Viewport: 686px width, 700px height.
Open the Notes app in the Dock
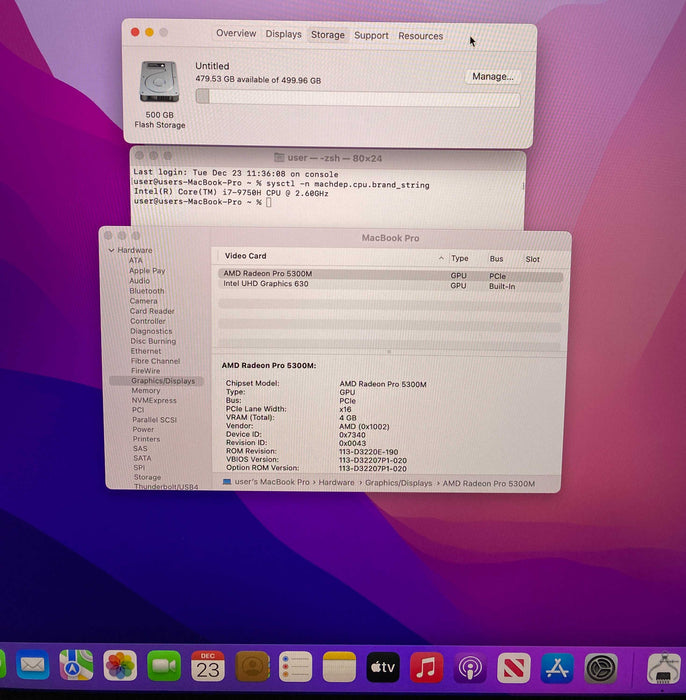pyautogui.click(x=339, y=667)
